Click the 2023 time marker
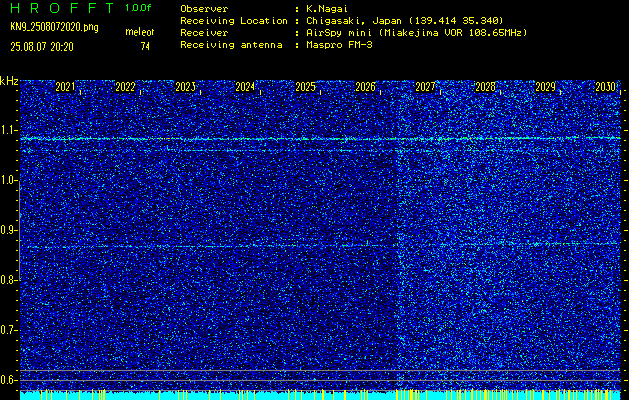Viewport: 629px width, 400px height. tap(185, 87)
